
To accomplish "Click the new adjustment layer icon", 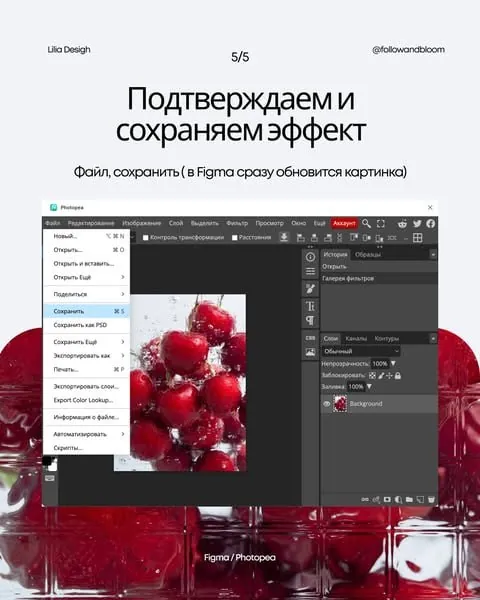I will [398, 499].
